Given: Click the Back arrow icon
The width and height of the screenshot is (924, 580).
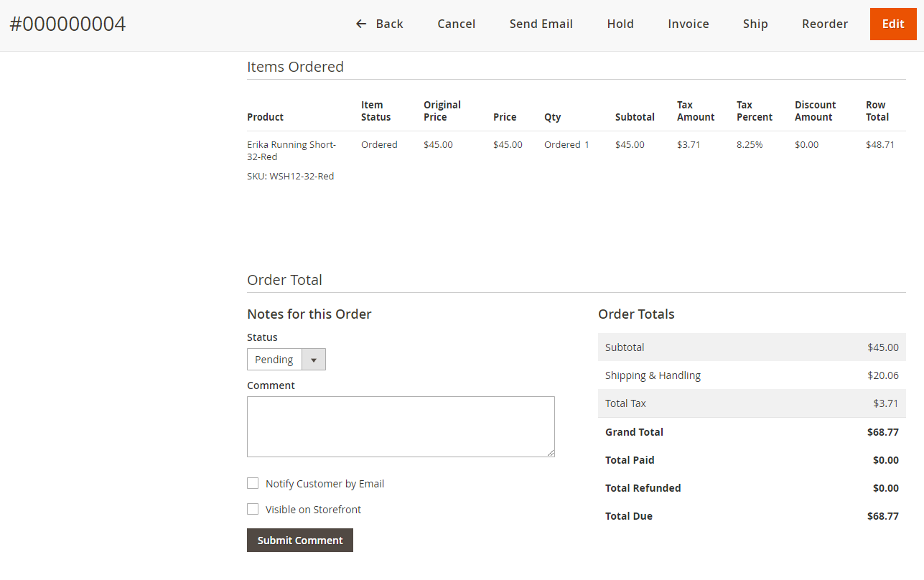Looking at the screenshot, I should pyautogui.click(x=361, y=24).
